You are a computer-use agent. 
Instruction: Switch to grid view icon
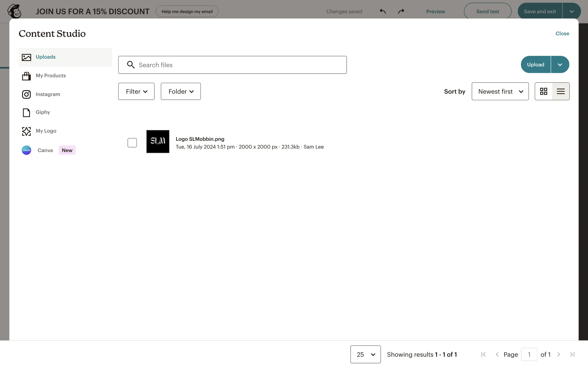pyautogui.click(x=544, y=91)
